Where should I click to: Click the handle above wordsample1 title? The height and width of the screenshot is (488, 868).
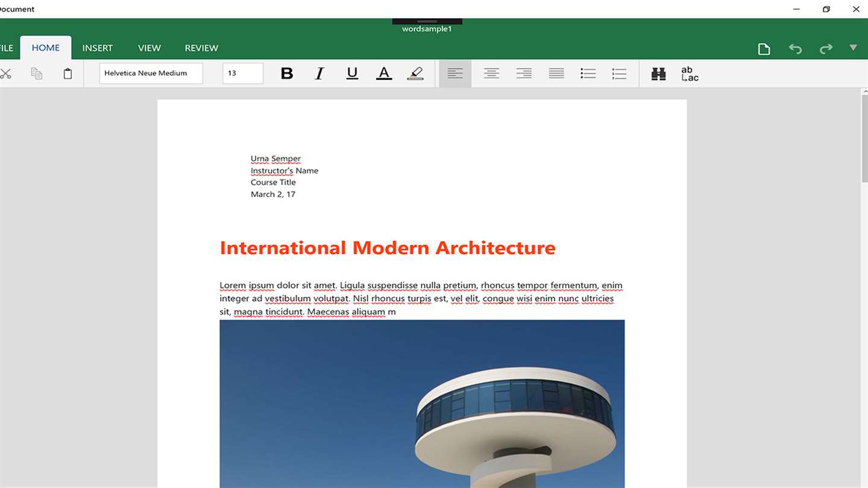pyautogui.click(x=427, y=21)
